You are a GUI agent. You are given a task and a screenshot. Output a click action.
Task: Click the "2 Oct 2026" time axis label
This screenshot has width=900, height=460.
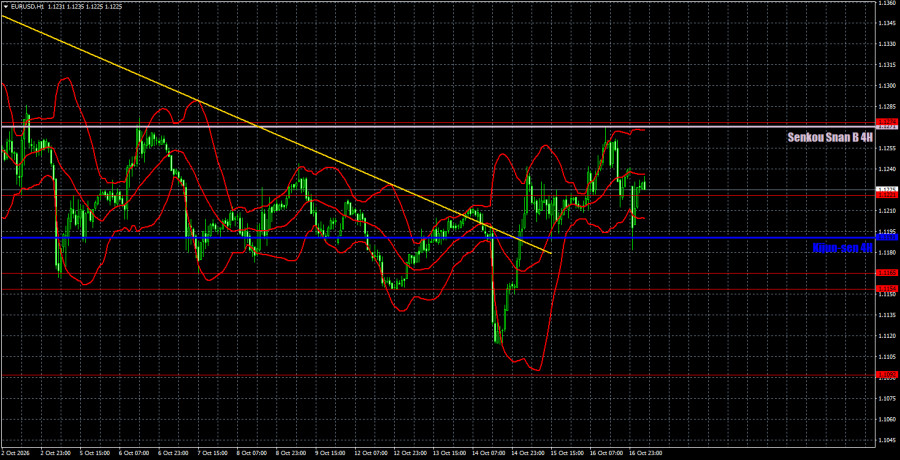coord(14,453)
